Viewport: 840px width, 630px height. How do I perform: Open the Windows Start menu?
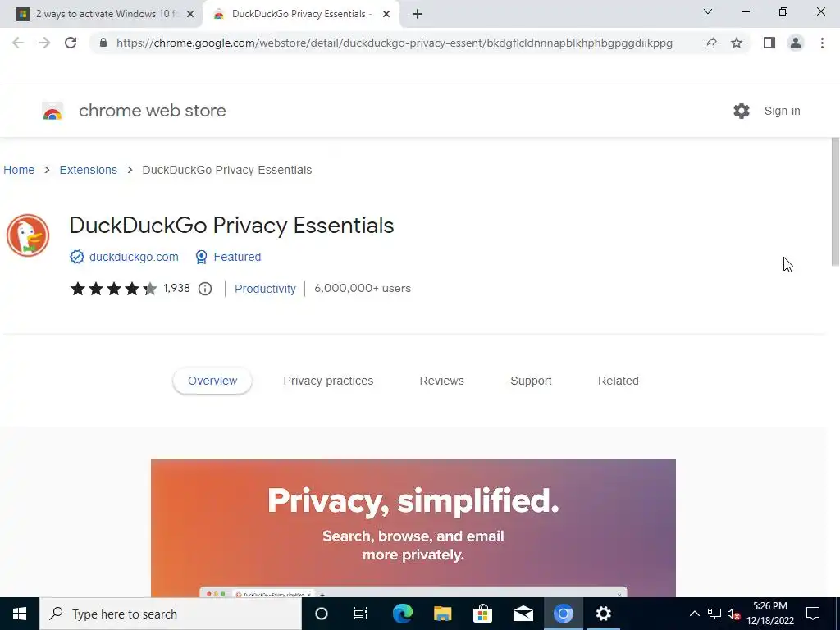tap(20, 614)
